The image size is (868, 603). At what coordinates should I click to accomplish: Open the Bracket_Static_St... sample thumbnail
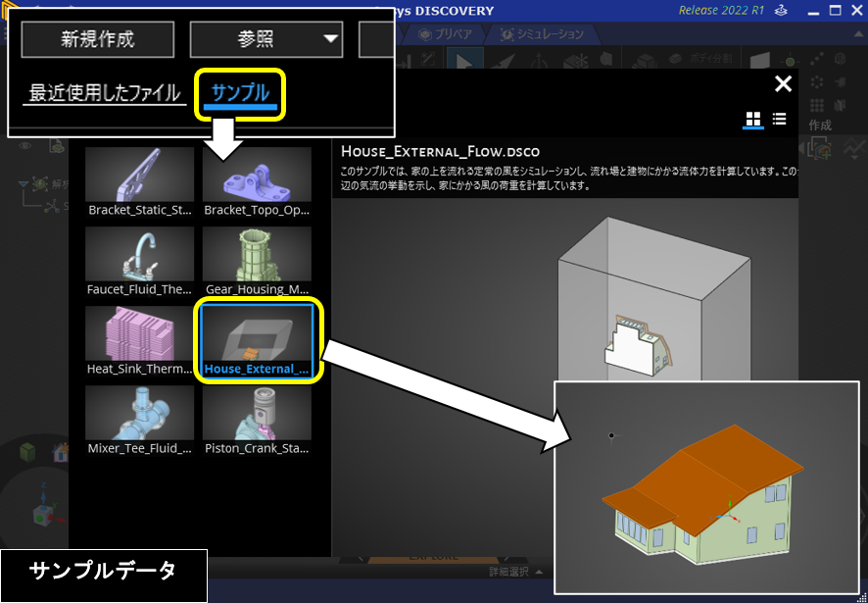tap(139, 181)
